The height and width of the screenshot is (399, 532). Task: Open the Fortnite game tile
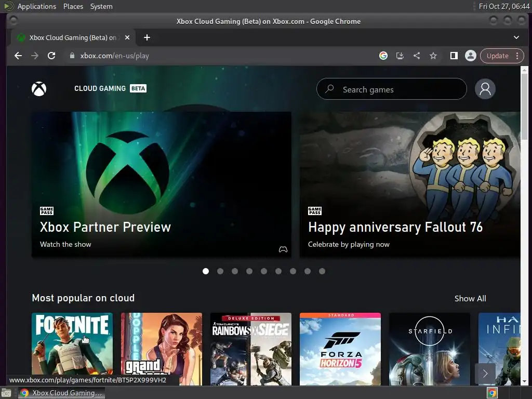click(x=72, y=349)
